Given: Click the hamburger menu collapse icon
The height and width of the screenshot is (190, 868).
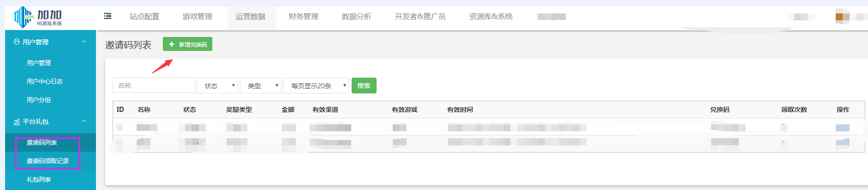Looking at the screenshot, I should pyautogui.click(x=108, y=16).
